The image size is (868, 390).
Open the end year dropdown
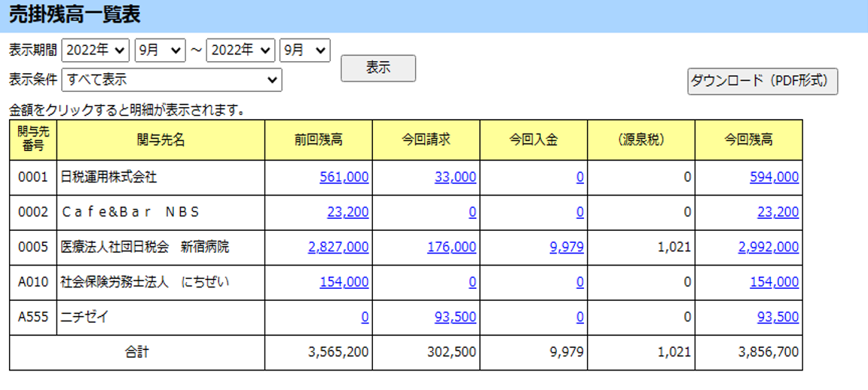[240, 51]
